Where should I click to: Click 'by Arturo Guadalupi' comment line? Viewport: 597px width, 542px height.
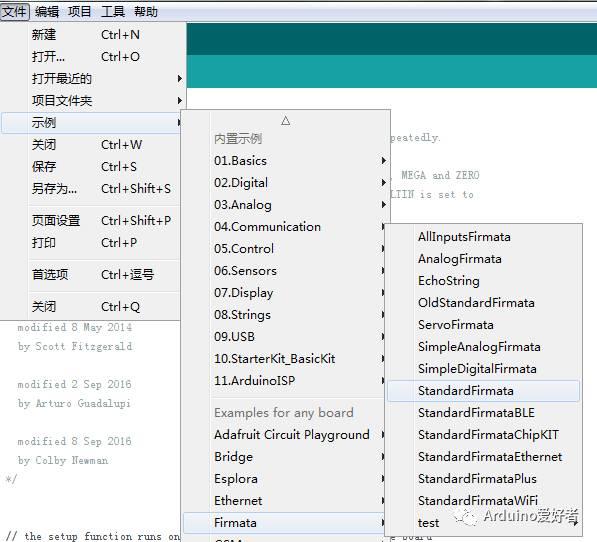tap(74, 403)
